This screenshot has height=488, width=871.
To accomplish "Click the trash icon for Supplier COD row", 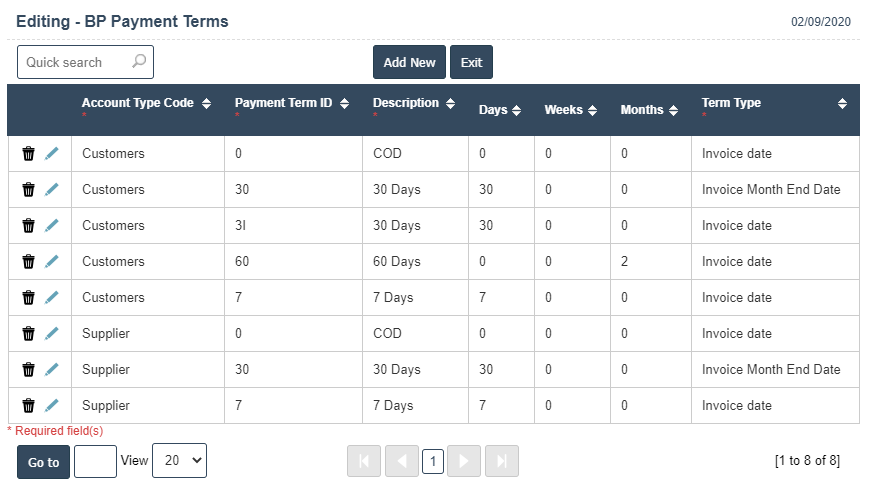I will (28, 333).
